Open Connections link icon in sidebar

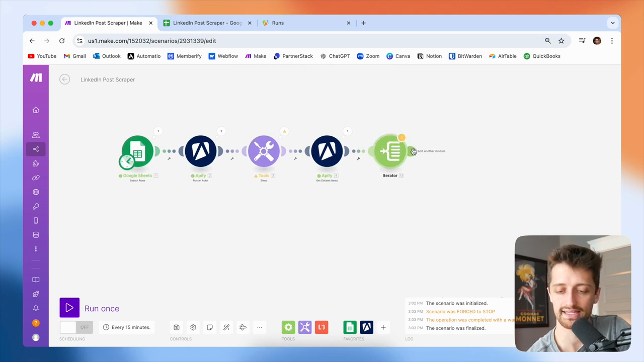click(x=36, y=177)
